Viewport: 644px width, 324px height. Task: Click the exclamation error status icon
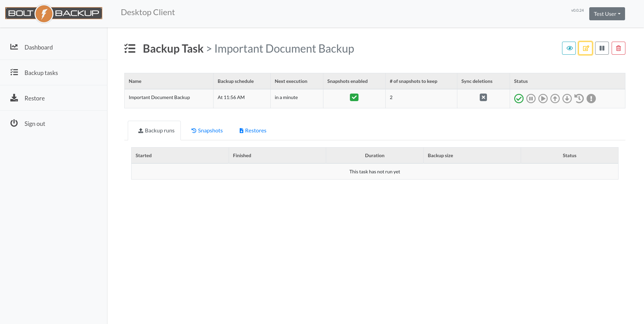point(591,99)
